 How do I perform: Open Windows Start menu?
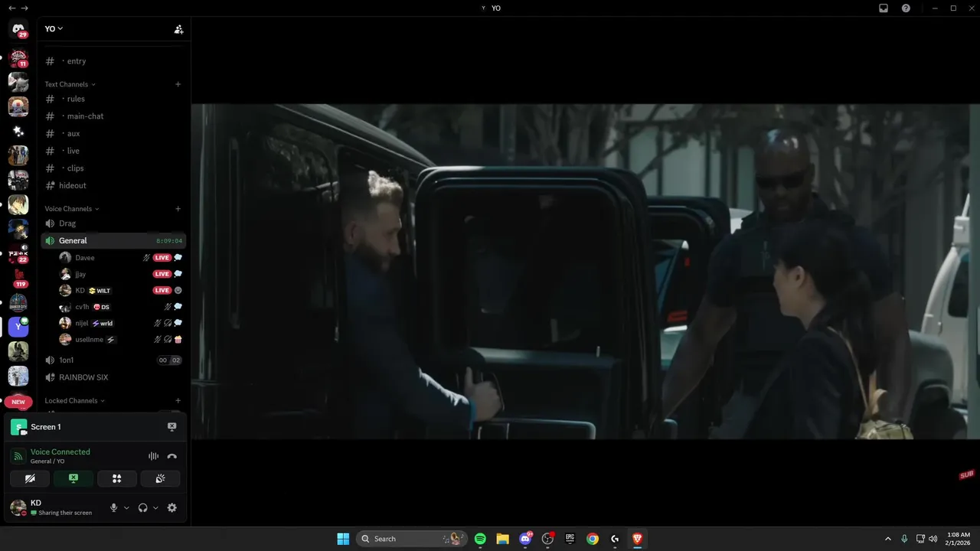[x=343, y=539]
